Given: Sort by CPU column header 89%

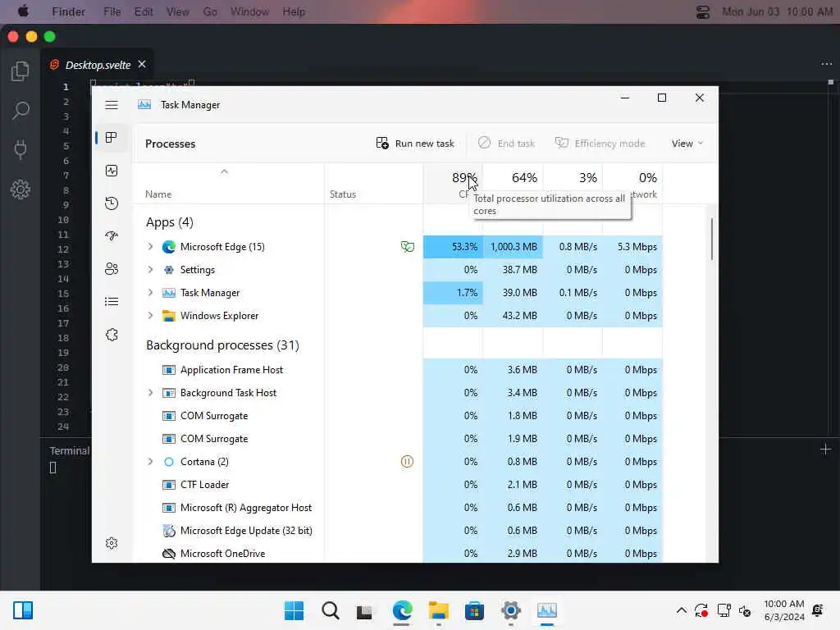Looking at the screenshot, I should click(453, 184).
